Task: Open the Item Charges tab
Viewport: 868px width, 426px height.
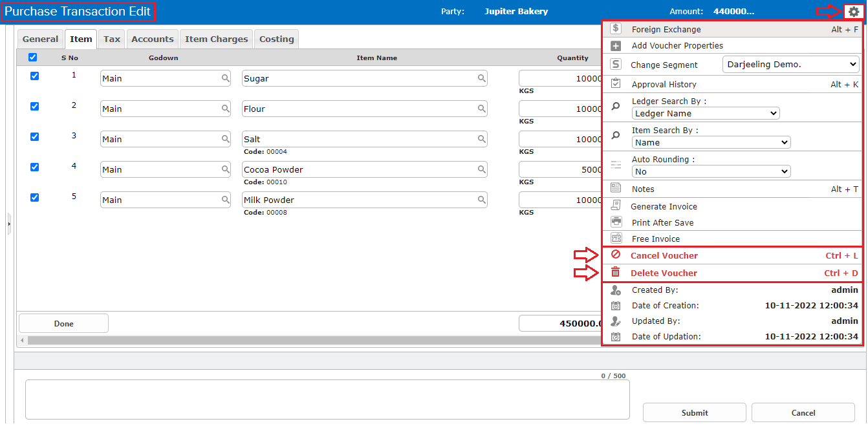Action: click(216, 39)
